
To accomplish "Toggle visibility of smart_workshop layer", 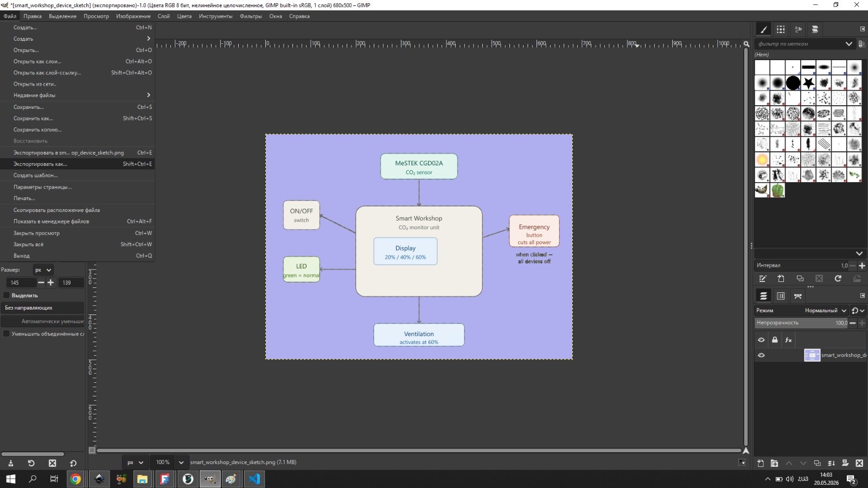I will tap(761, 355).
